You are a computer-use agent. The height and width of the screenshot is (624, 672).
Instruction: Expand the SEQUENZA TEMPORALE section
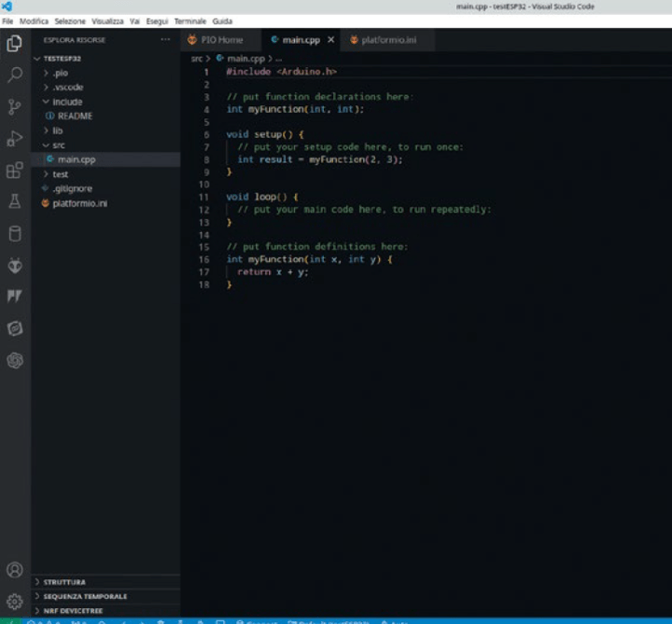coord(84,596)
